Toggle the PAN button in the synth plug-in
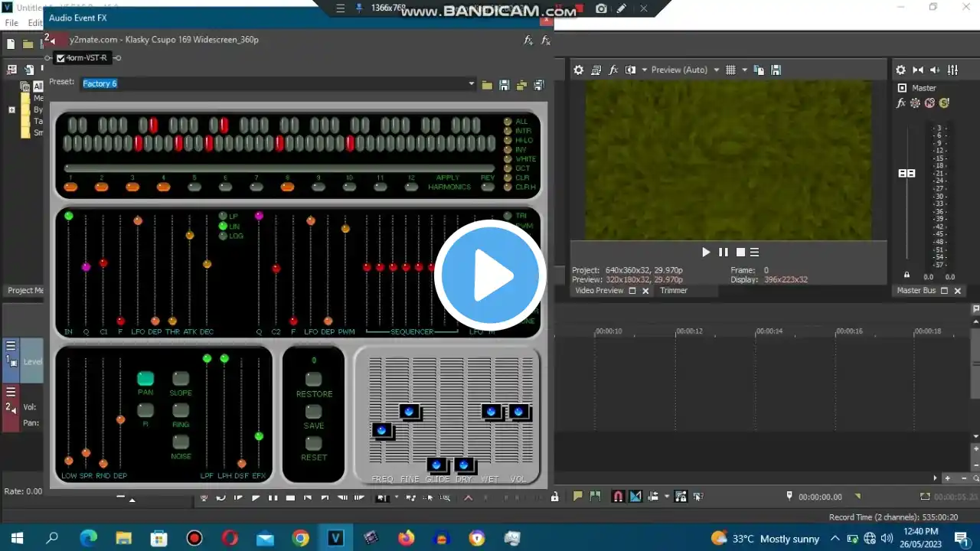This screenshot has height=551, width=980. (145, 378)
